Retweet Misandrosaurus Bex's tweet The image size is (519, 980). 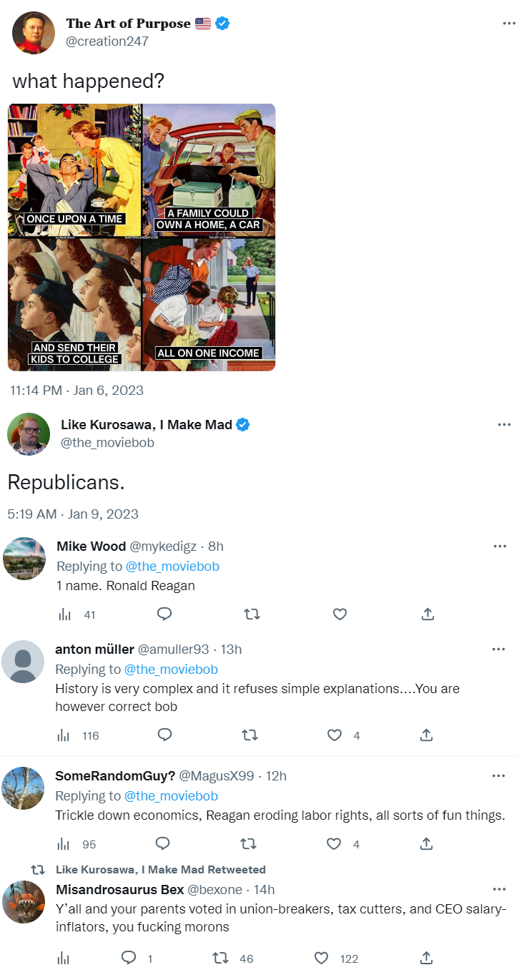click(222, 958)
